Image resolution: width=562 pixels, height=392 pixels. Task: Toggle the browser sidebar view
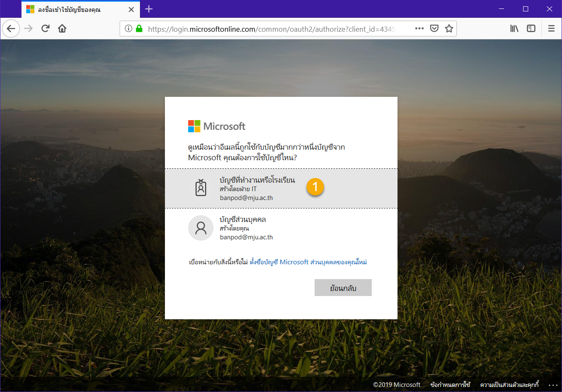click(531, 29)
